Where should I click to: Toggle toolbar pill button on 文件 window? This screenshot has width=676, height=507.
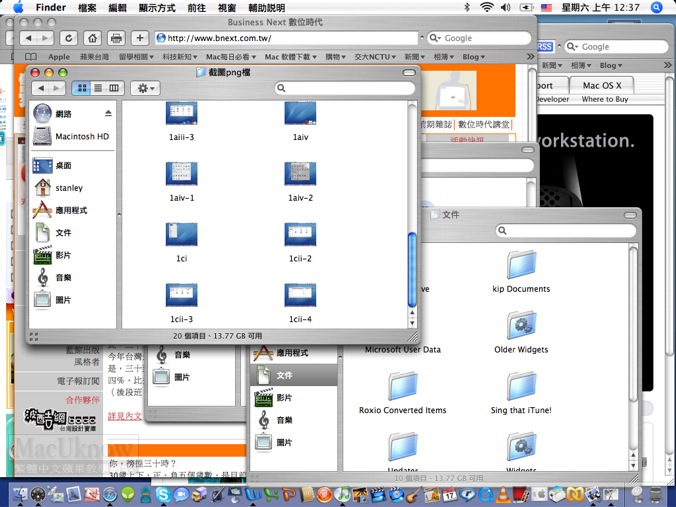pos(630,215)
